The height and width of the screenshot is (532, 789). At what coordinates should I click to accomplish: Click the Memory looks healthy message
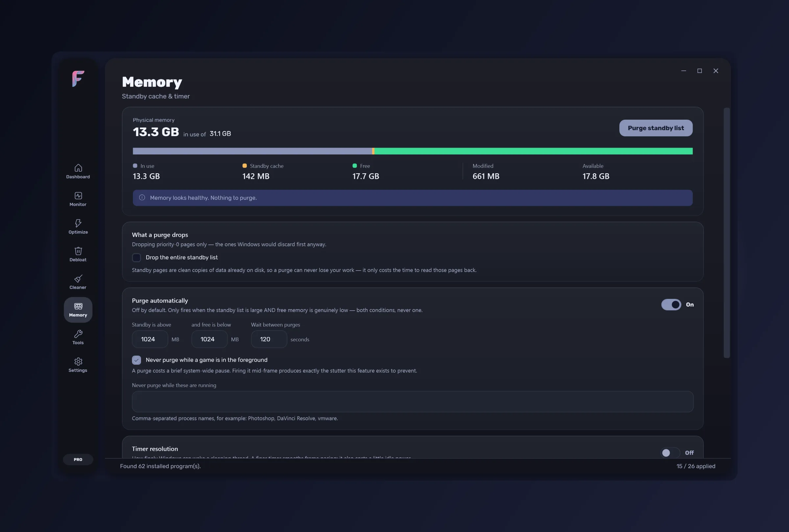203,198
